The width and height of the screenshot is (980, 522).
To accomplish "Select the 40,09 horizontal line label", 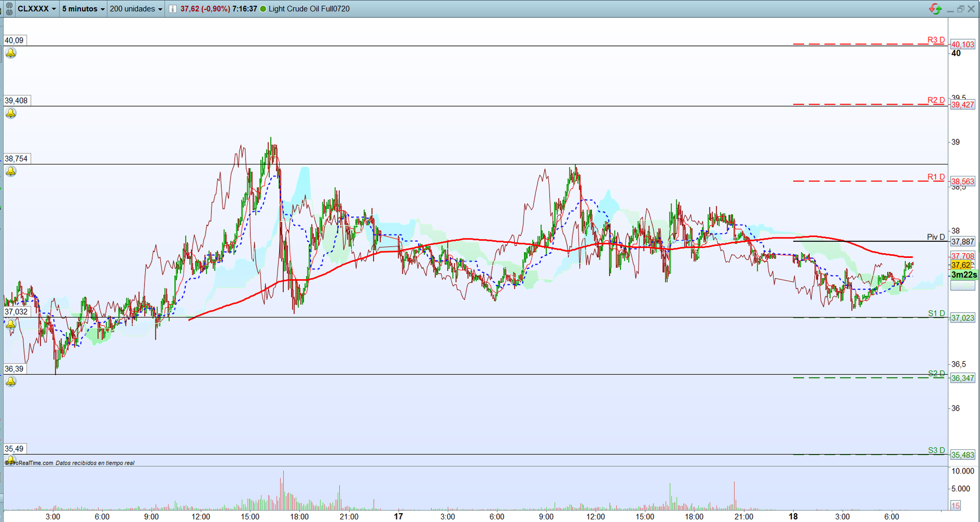I will [x=14, y=40].
